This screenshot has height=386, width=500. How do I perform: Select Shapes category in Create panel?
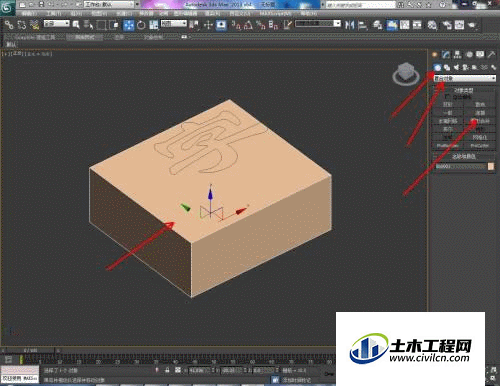click(x=447, y=67)
